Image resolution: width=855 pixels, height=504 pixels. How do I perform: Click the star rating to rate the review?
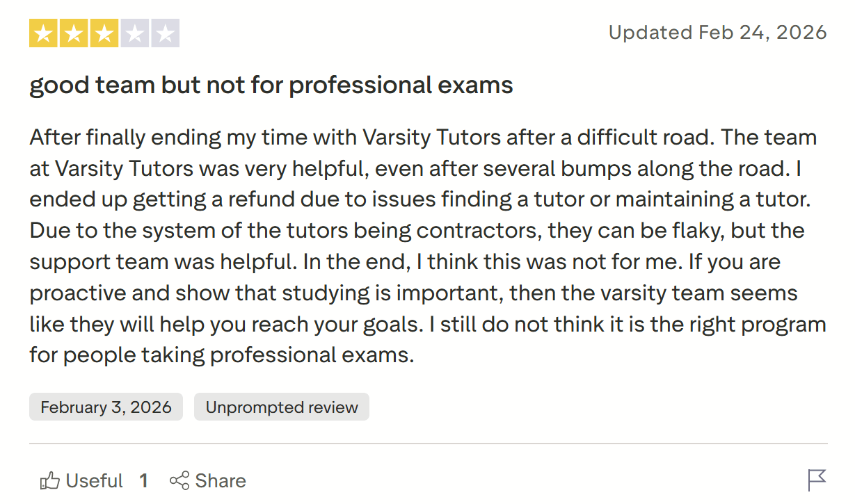click(105, 32)
